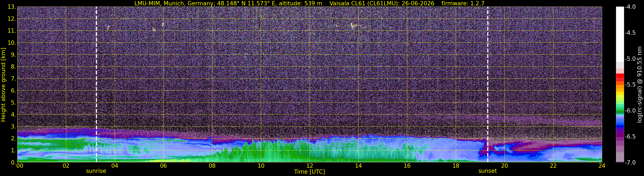Click the height tick label '9.'
This screenshot has height=176, width=644.
pyautogui.click(x=13, y=55)
